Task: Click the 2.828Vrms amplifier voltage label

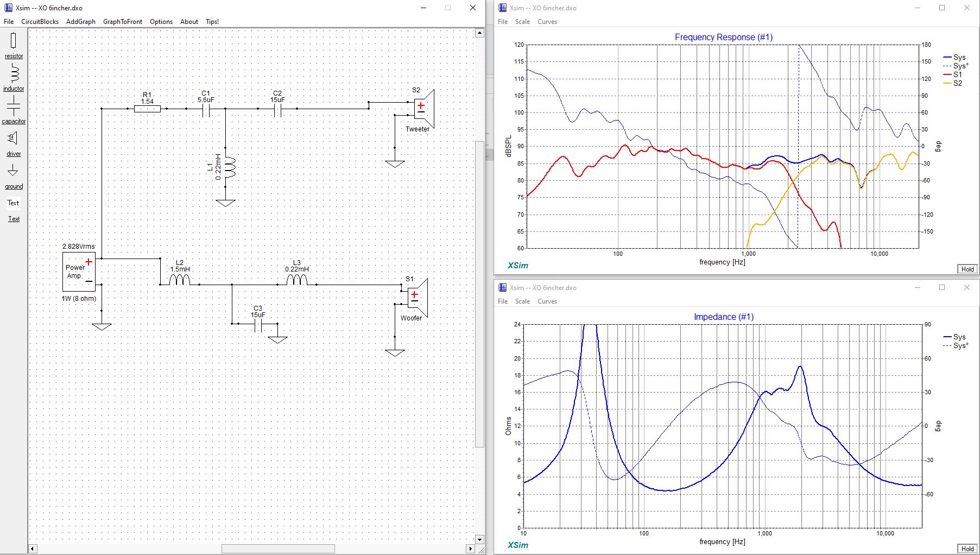Action: coord(79,247)
